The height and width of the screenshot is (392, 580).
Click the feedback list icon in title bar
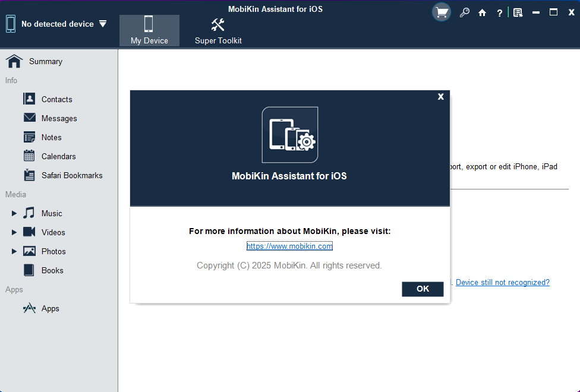click(518, 13)
